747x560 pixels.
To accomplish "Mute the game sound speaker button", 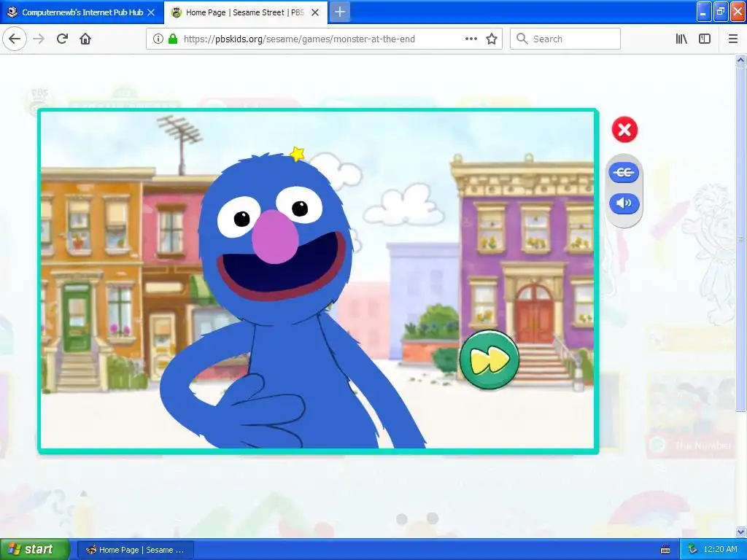I will pos(624,203).
